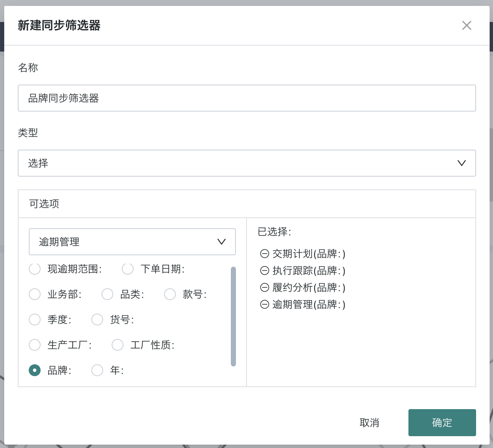Choose the 货号 radio option
The height and width of the screenshot is (448, 493).
pos(97,320)
